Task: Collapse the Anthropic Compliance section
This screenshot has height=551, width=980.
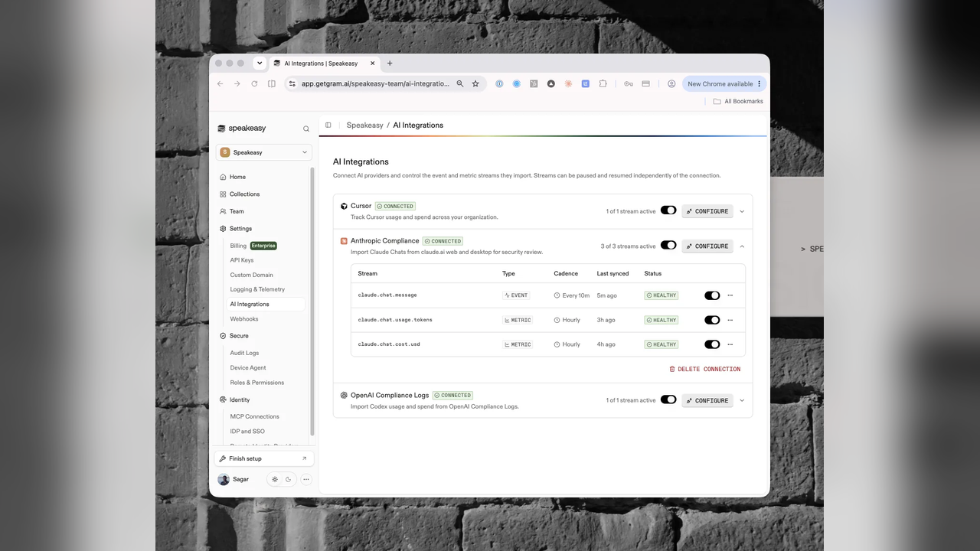Action: [x=742, y=246]
